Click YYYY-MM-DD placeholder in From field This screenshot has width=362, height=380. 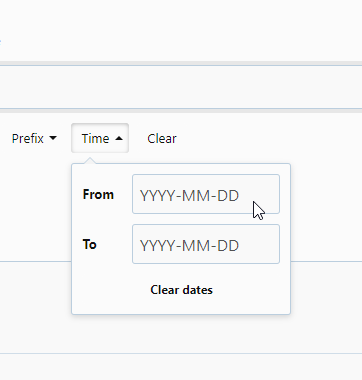[189, 196]
